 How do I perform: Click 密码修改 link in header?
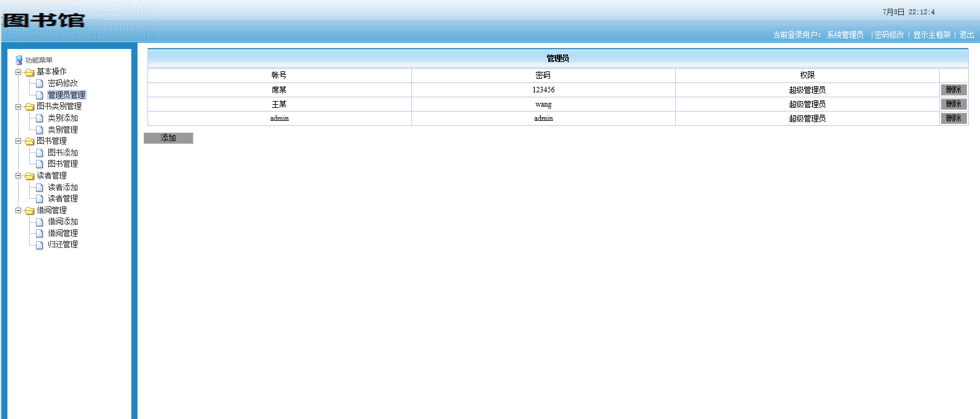889,35
